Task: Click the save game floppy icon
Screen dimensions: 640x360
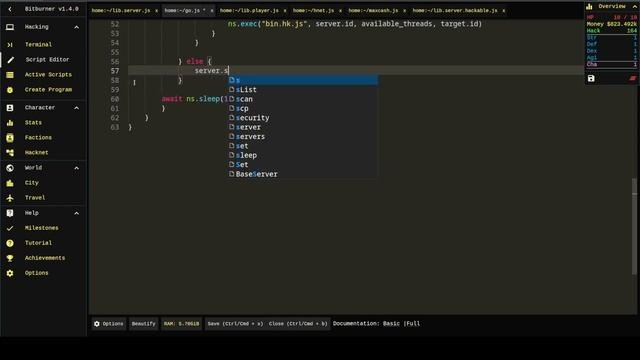Action: click(591, 78)
